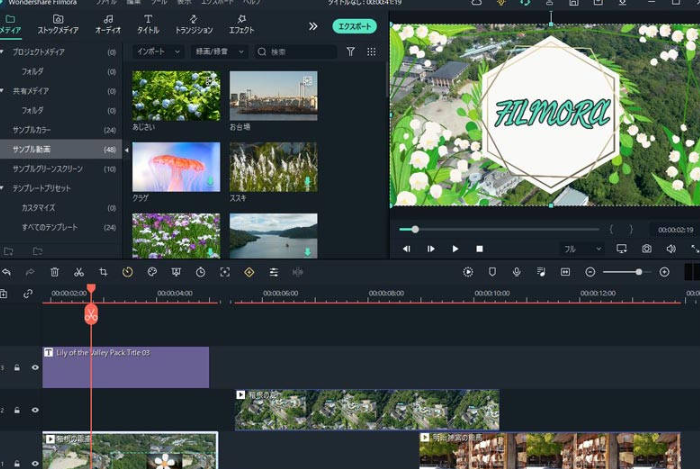The image size is (700, 469).
Task: Toggle visibility of bottom video track 1
Action: pyautogui.click(x=35, y=464)
